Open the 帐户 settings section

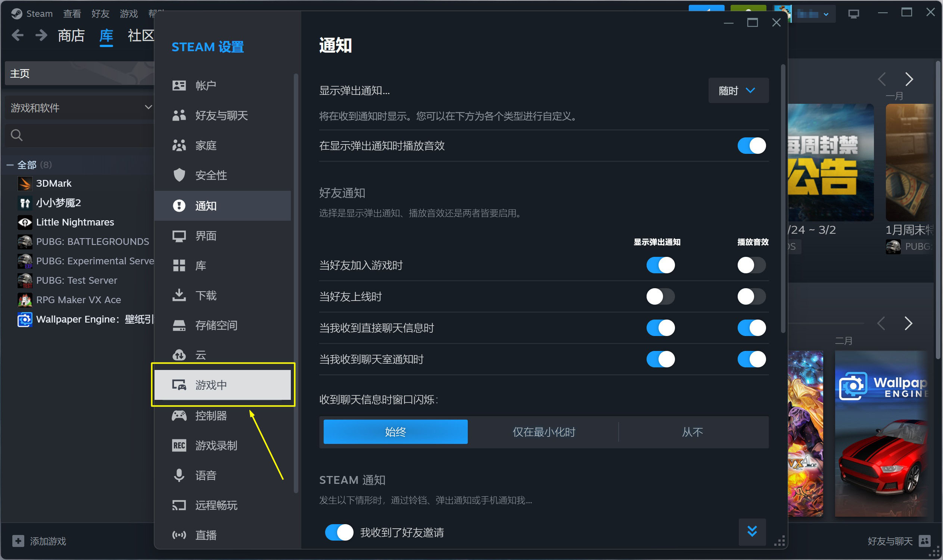(222, 85)
